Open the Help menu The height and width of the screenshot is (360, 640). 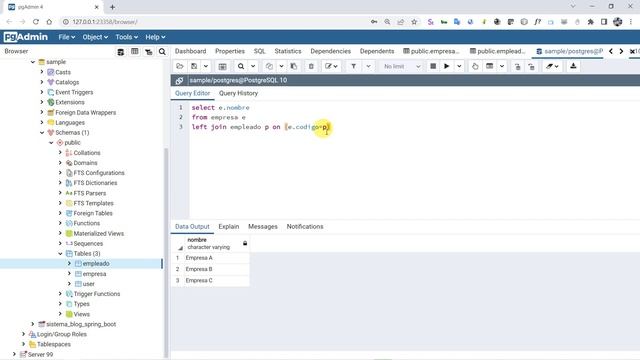(155, 37)
